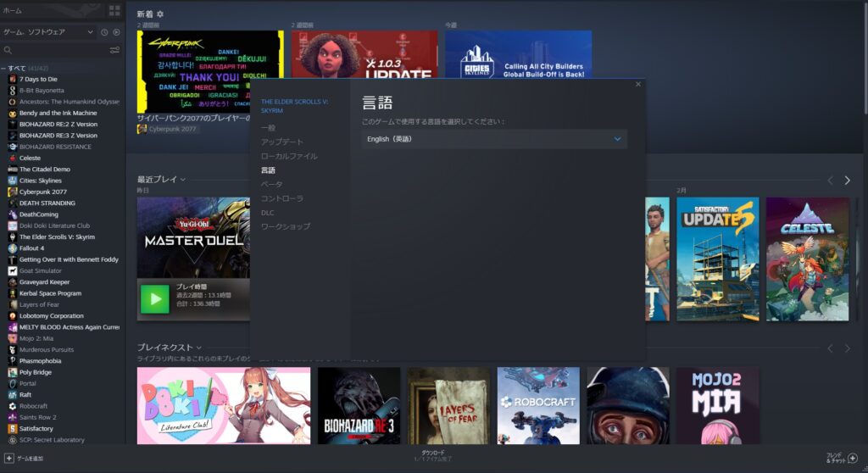Open Cyberpunk thank-you news thumbnail
Viewport: 868px width, 473px height.
tap(210, 72)
